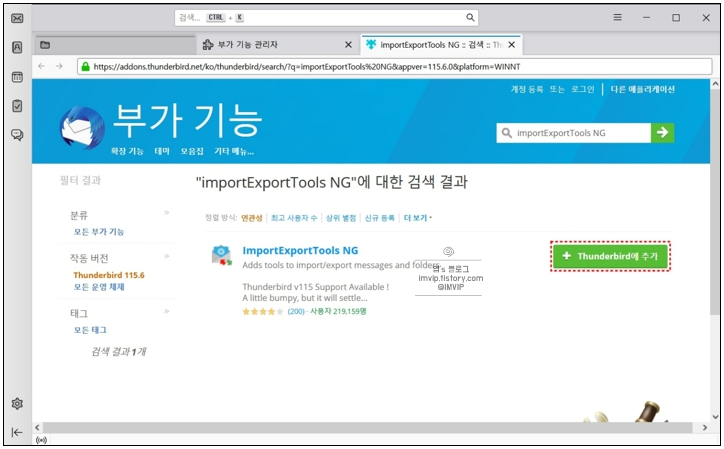Open the 확장 기능 menu item
724x449 pixels.
tap(127, 151)
